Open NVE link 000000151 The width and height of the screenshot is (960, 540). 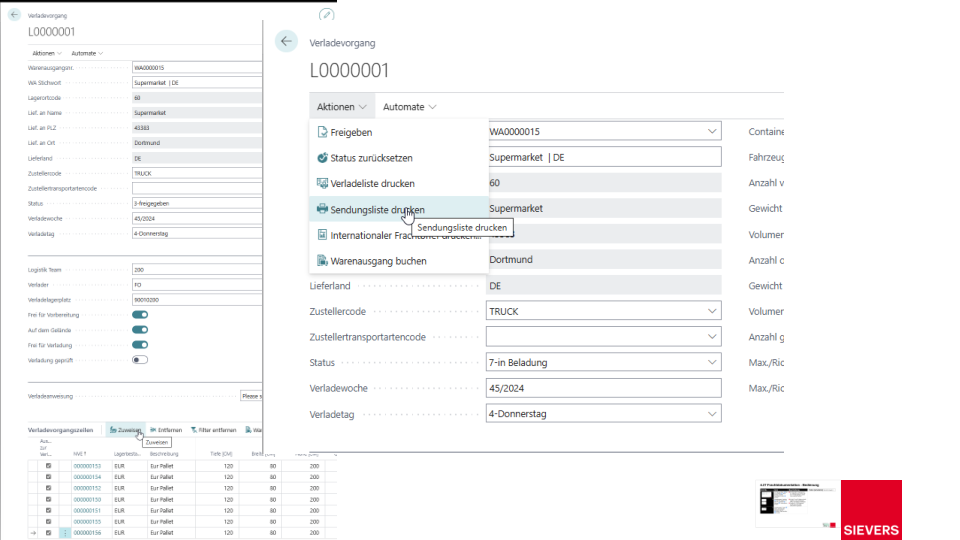pos(87,511)
